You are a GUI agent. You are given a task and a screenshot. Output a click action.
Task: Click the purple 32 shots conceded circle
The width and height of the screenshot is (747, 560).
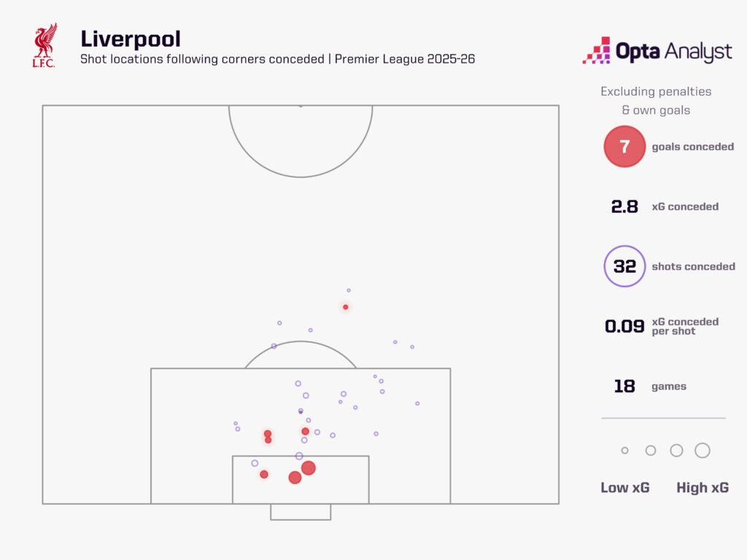click(x=624, y=266)
